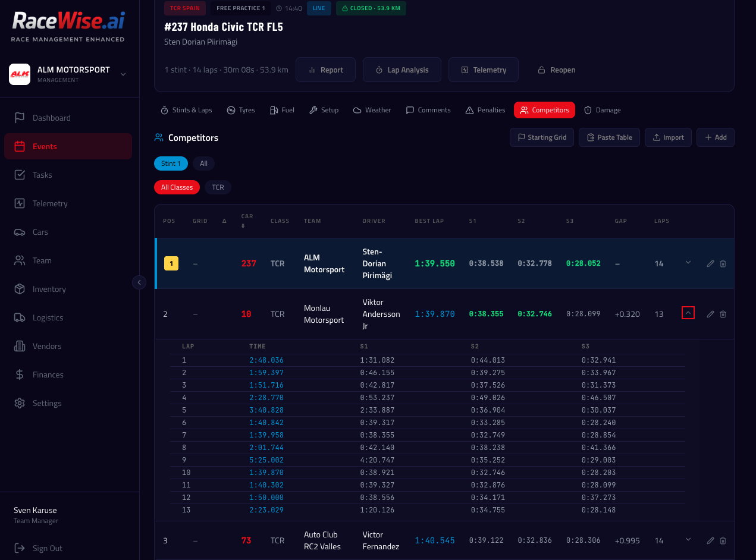Click the Events calendar icon

20,146
